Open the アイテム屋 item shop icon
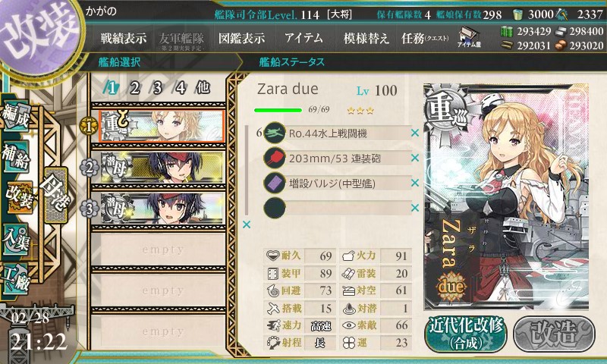 coord(469,37)
